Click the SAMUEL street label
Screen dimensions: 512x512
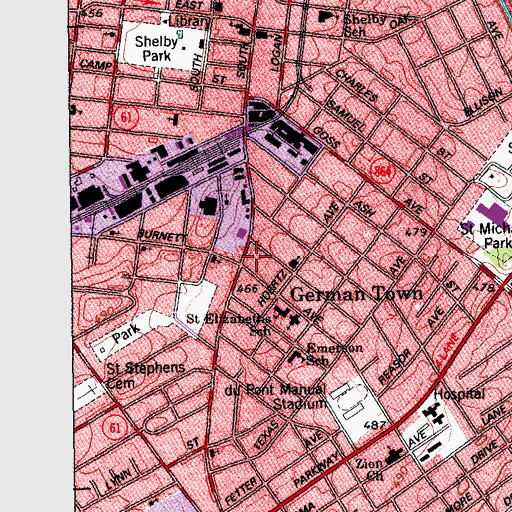tap(346, 116)
